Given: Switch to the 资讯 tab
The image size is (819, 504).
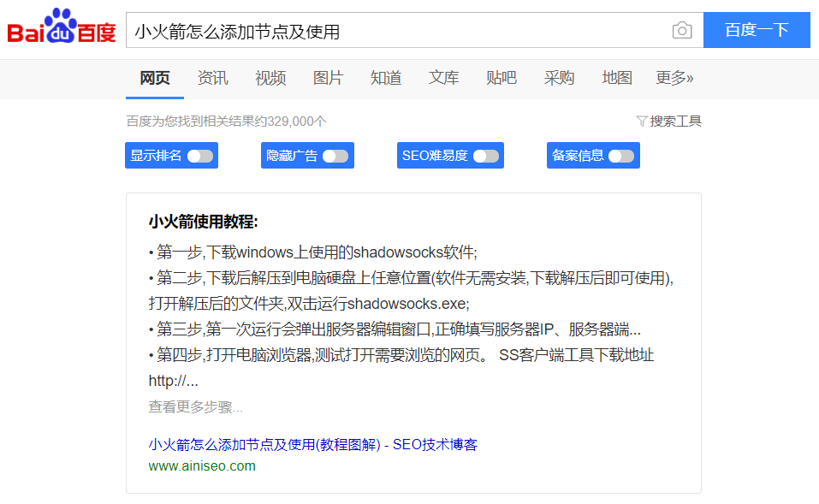Looking at the screenshot, I should click(x=212, y=78).
